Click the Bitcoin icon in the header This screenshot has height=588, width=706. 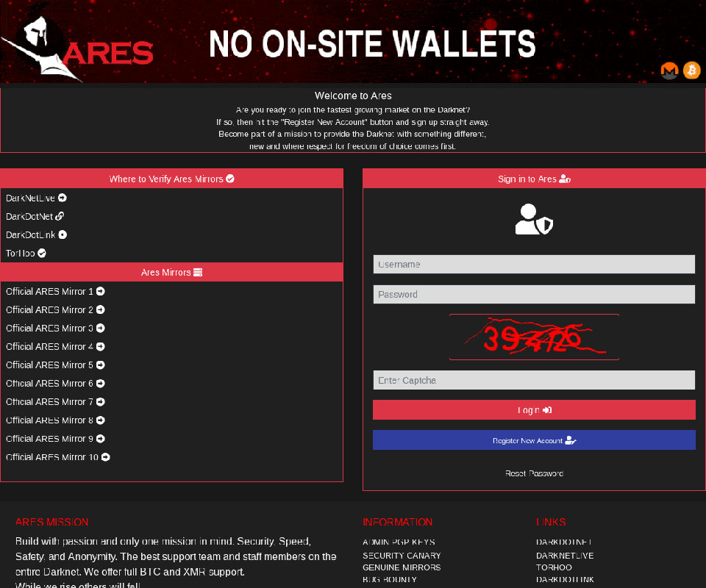coord(691,71)
